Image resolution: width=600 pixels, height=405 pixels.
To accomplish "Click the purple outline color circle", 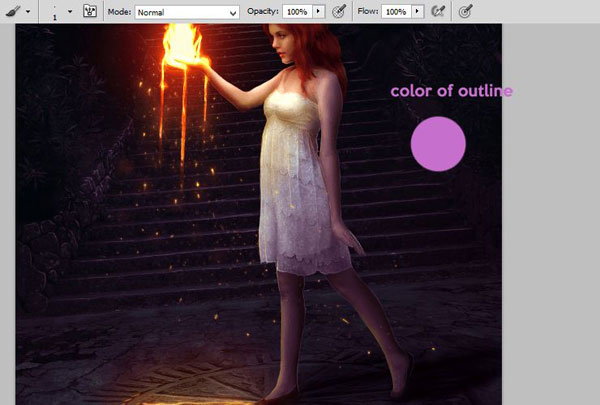I will (438, 144).
